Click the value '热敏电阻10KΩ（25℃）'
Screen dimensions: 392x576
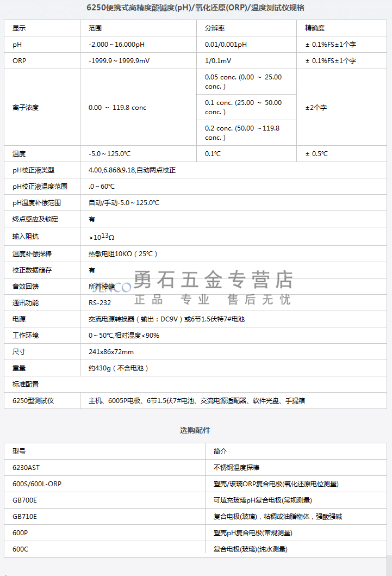pyautogui.click(x=123, y=254)
